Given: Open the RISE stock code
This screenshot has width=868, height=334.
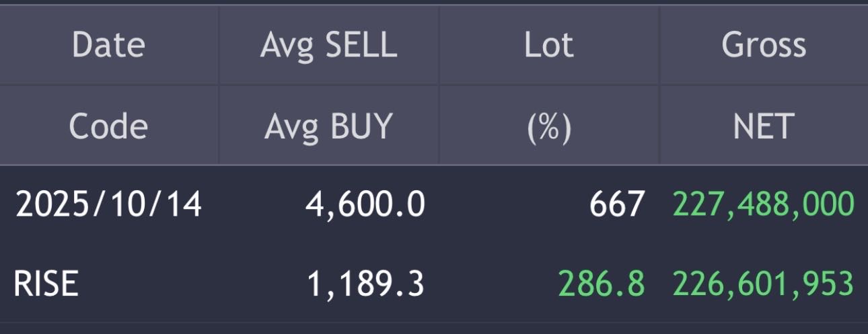Looking at the screenshot, I should [x=46, y=284].
